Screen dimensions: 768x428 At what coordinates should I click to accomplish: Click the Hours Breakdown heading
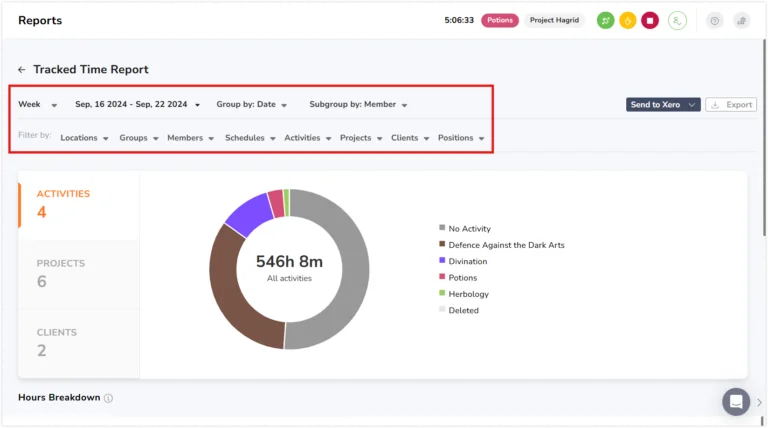(x=59, y=398)
